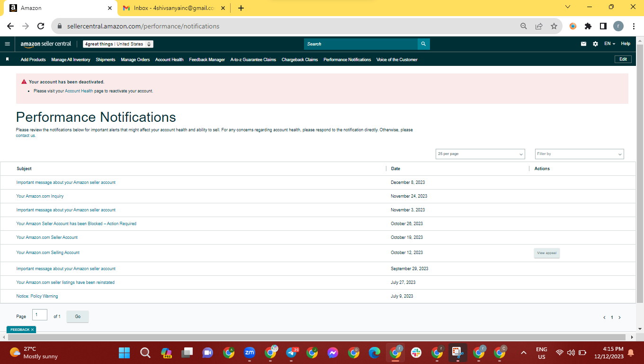Viewport: 644px width, 364px height.
Task: Open the December 8 important message notification
Action: (x=66, y=182)
